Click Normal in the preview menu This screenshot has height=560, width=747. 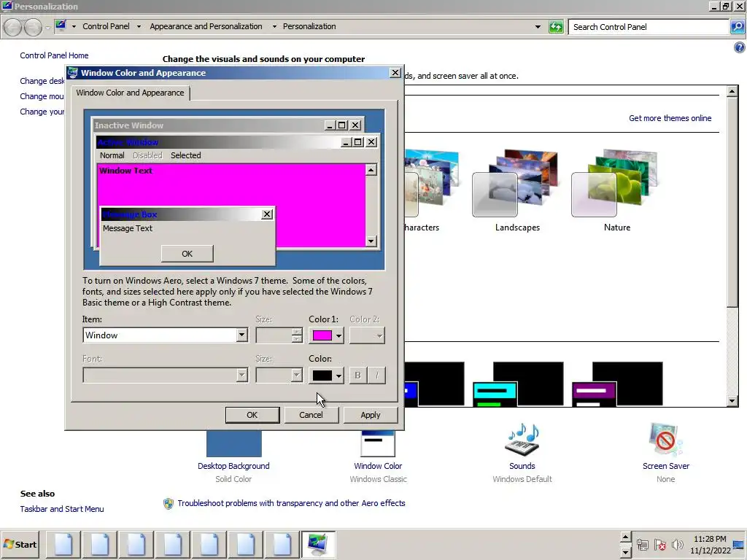coord(112,155)
